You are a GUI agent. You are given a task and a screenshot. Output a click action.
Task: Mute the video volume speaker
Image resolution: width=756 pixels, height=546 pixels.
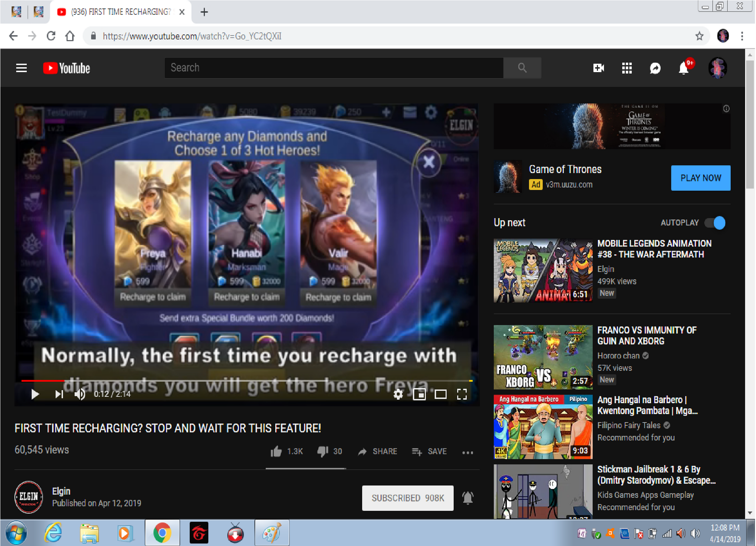click(80, 394)
